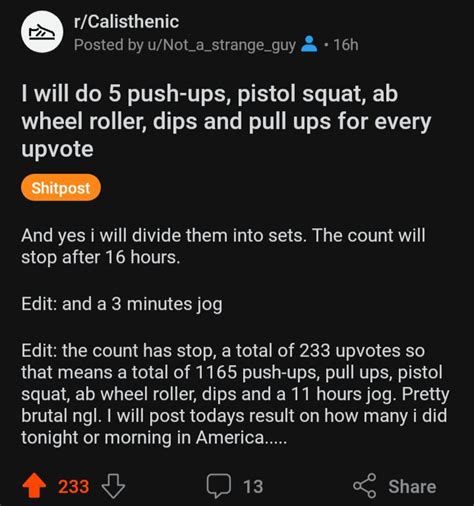Select the 13 comments count
The width and height of the screenshot is (474, 506).
tap(253, 487)
